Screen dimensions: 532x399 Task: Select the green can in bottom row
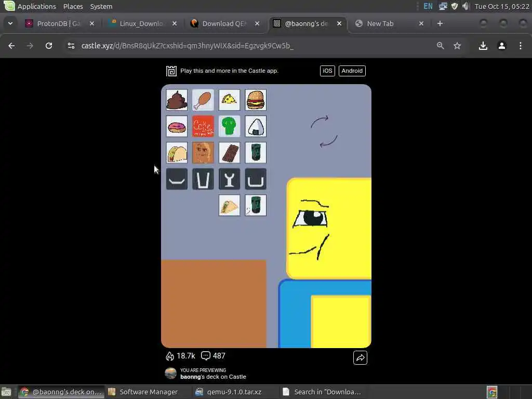256,205
